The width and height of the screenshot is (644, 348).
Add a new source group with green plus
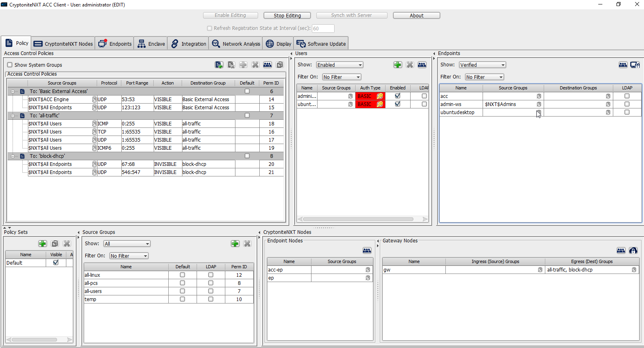tap(235, 244)
